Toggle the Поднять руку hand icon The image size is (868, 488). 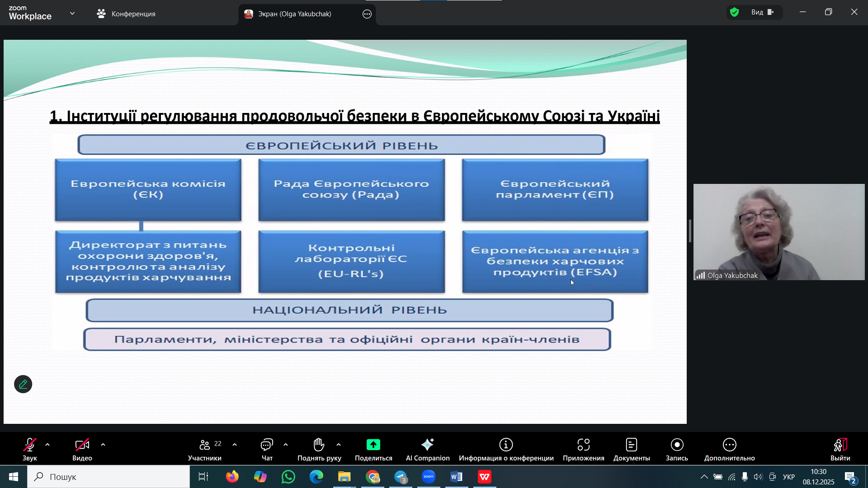click(319, 449)
